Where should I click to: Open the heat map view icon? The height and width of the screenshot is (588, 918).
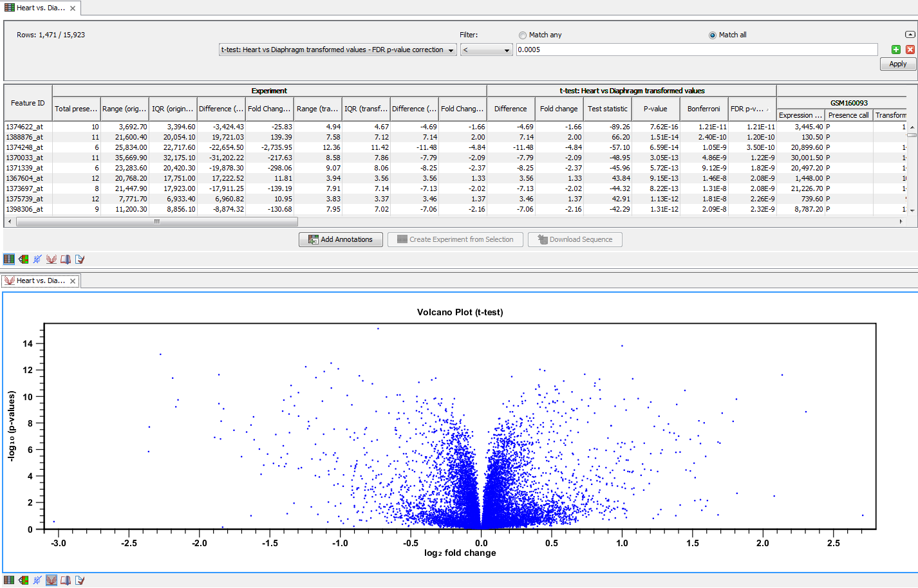coord(23,259)
